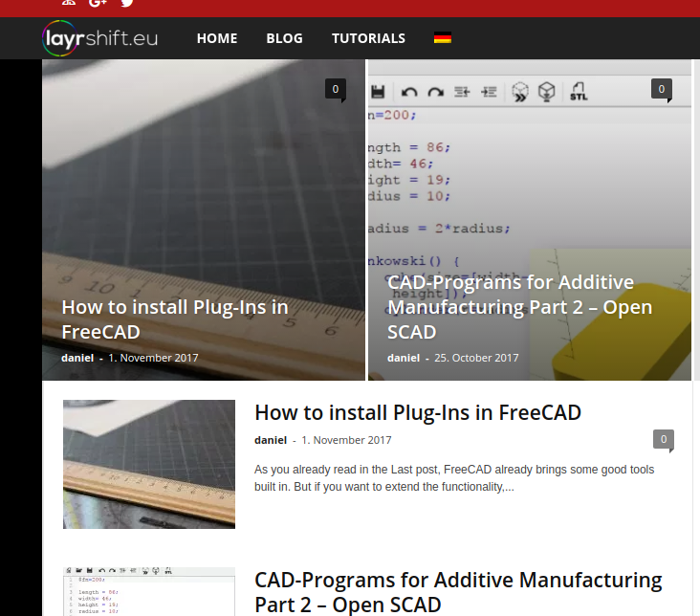Image resolution: width=700 pixels, height=616 pixels.
Task: Switch language via the German flag
Action: coord(442,38)
